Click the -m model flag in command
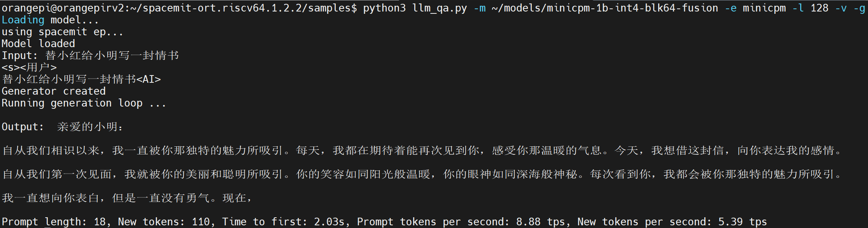 [480, 8]
